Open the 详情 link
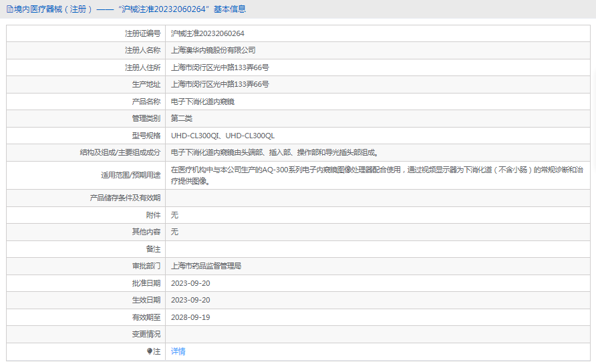 [x=178, y=351]
